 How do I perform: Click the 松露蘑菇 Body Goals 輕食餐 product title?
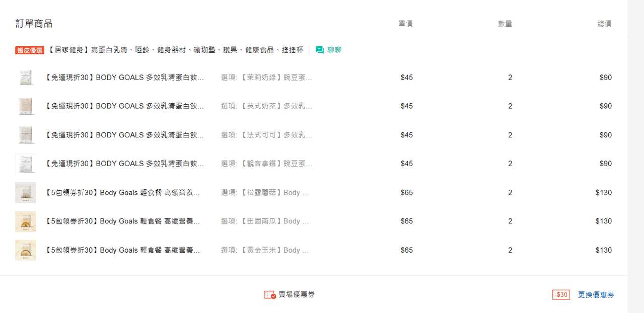pyautogui.click(x=123, y=193)
